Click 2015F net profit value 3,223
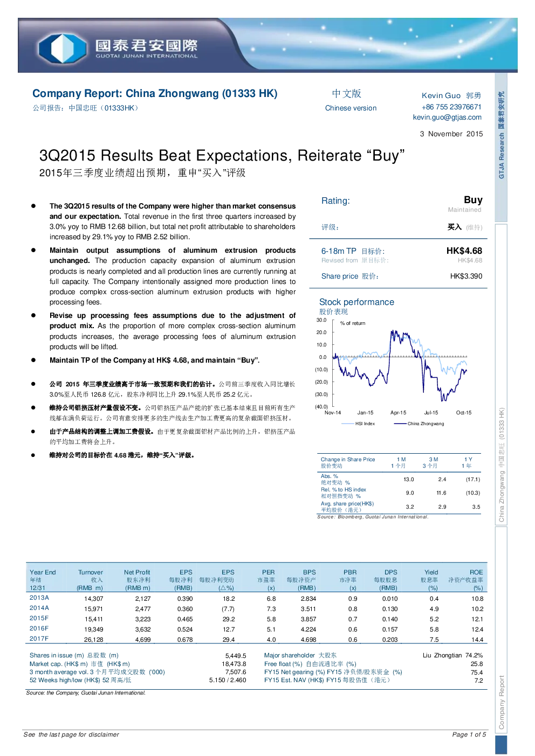 tap(143, 619)
